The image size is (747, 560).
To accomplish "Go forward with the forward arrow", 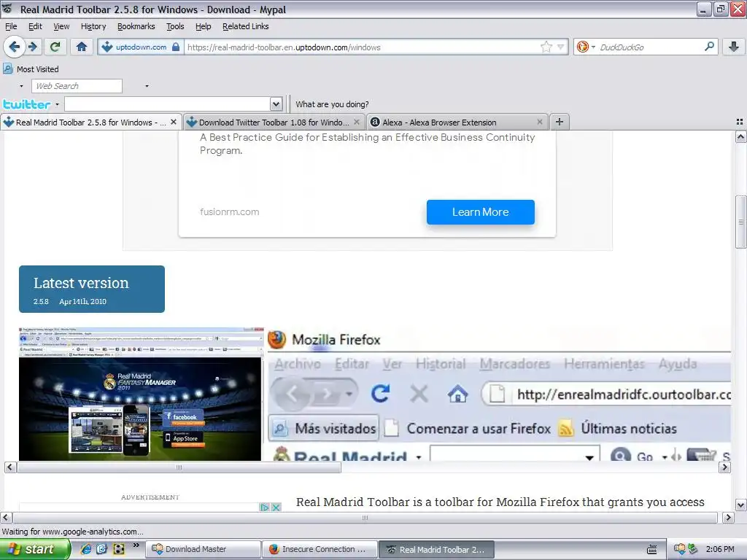I will (x=33, y=47).
